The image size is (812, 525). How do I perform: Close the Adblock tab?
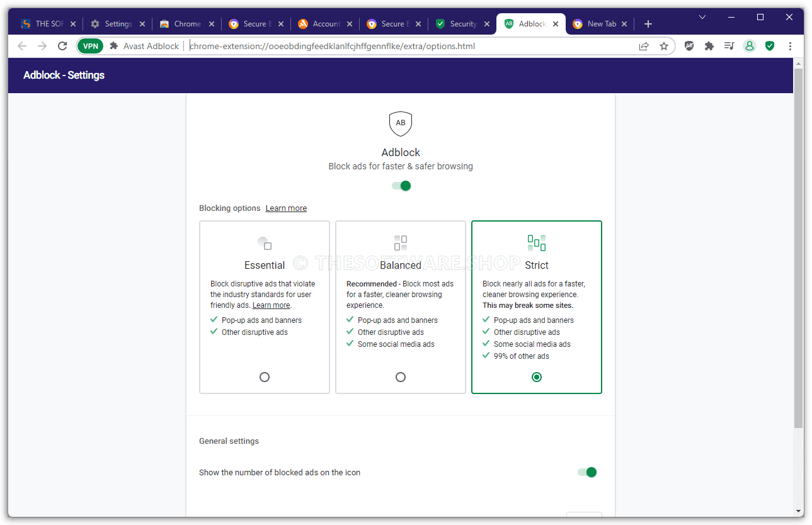556,24
